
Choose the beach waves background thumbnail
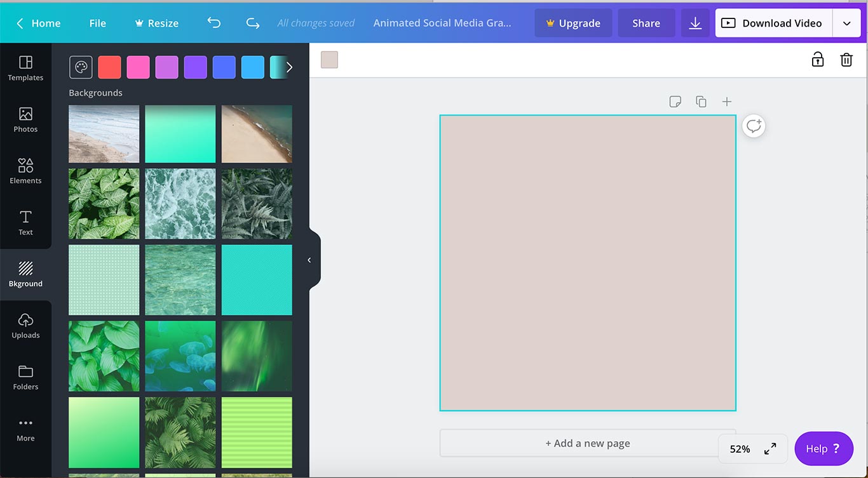click(104, 134)
